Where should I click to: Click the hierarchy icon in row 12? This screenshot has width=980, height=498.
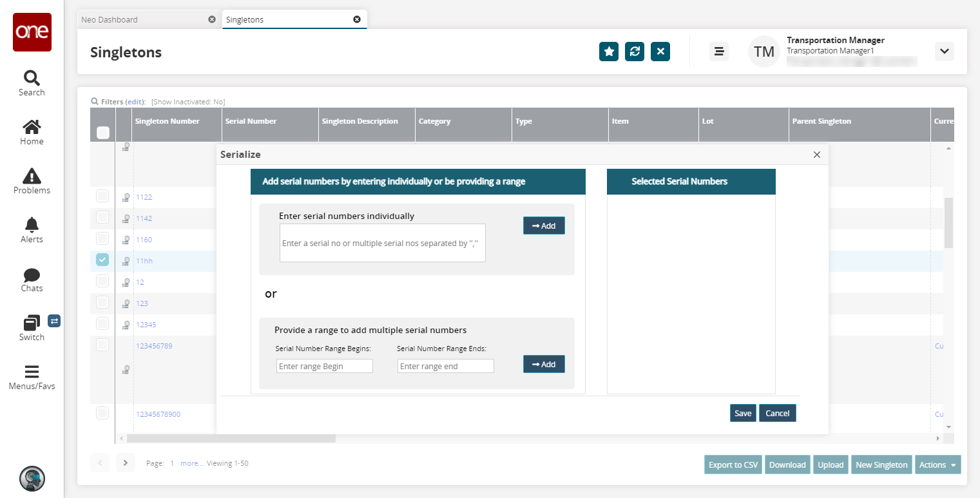(x=126, y=282)
